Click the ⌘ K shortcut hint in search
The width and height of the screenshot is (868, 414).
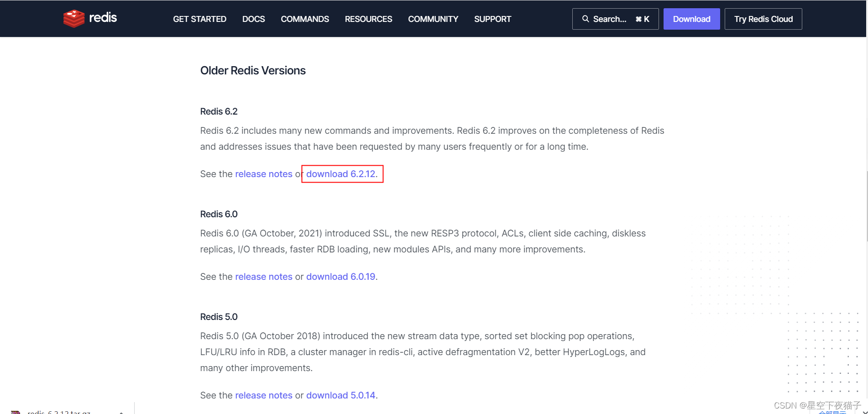tap(642, 19)
